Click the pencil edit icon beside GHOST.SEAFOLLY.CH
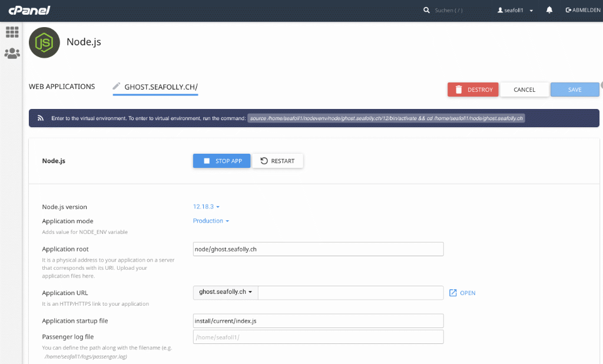This screenshot has width=603, height=364. pyautogui.click(x=117, y=86)
